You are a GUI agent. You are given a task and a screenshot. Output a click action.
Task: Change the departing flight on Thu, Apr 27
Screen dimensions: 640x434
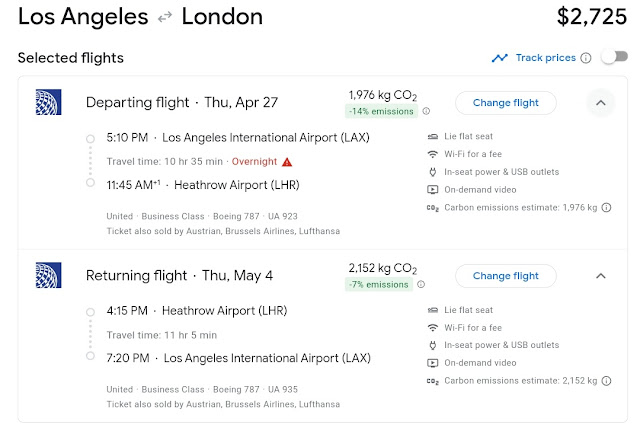[505, 102]
